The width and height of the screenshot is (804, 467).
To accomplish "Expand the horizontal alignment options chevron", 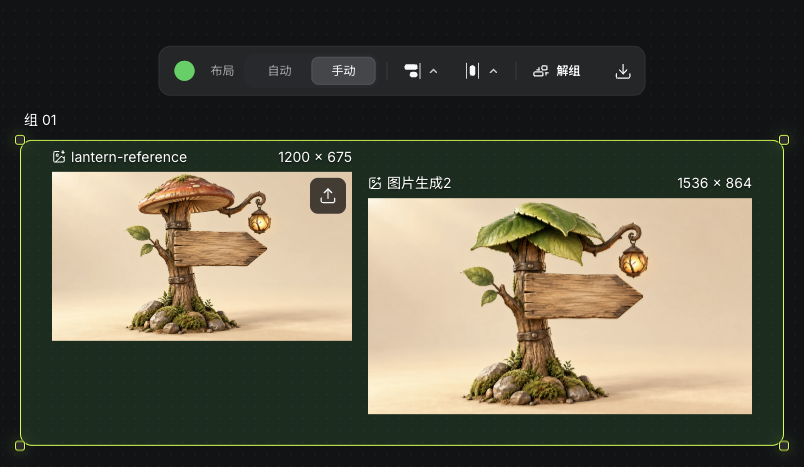I will [433, 71].
